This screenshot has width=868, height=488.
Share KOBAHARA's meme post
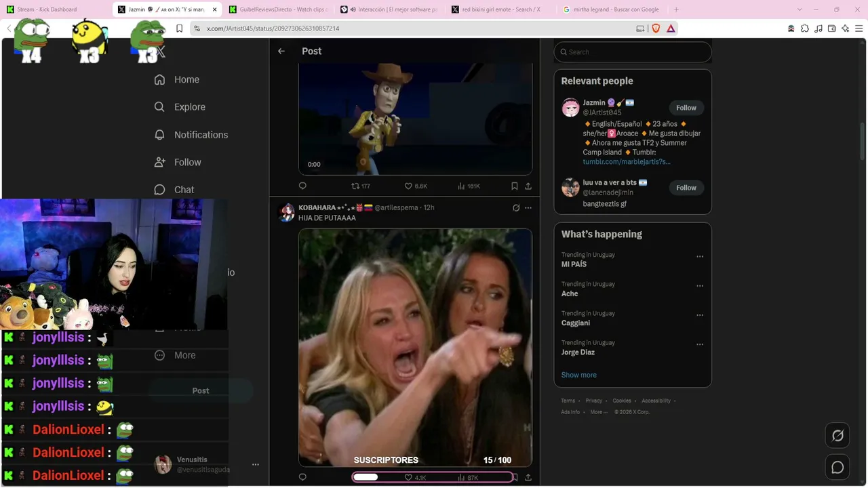528,477
